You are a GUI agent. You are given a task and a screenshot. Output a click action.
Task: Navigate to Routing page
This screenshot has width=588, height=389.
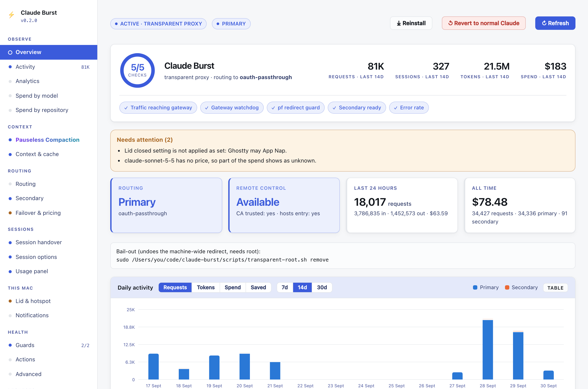tap(49, 184)
